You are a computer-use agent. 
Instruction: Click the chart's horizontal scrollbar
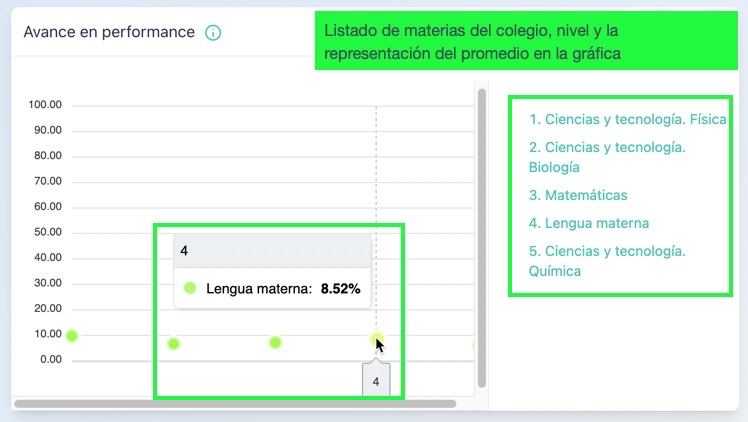(235, 404)
